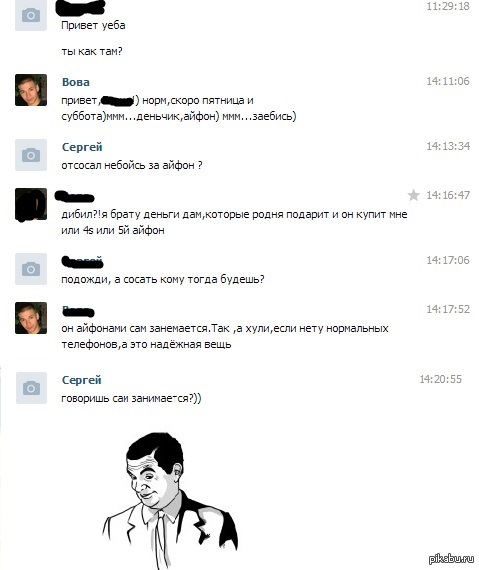
Task: Click the blacked-out avatar at 14:16:47
Action: [x=31, y=204]
